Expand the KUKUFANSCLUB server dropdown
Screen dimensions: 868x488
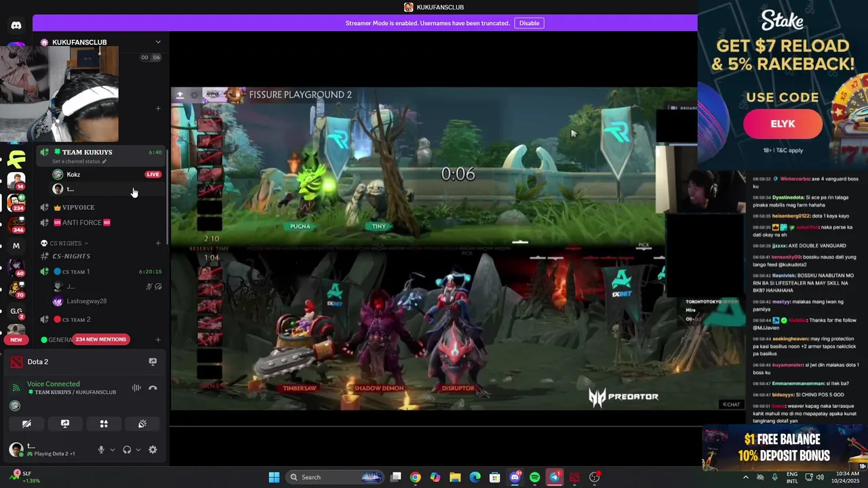click(158, 42)
